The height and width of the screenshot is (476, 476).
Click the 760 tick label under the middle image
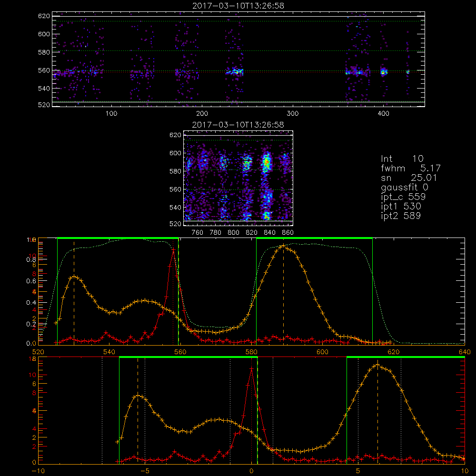point(198,233)
